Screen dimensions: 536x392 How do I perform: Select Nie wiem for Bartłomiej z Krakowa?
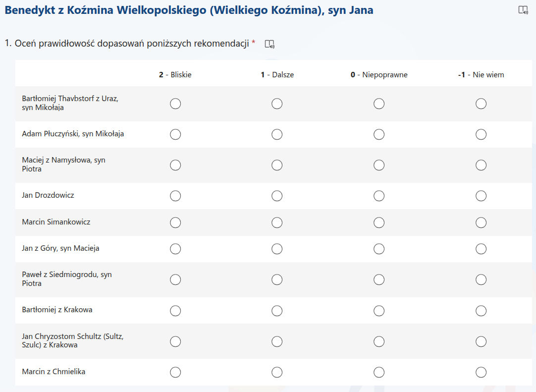[481, 311]
